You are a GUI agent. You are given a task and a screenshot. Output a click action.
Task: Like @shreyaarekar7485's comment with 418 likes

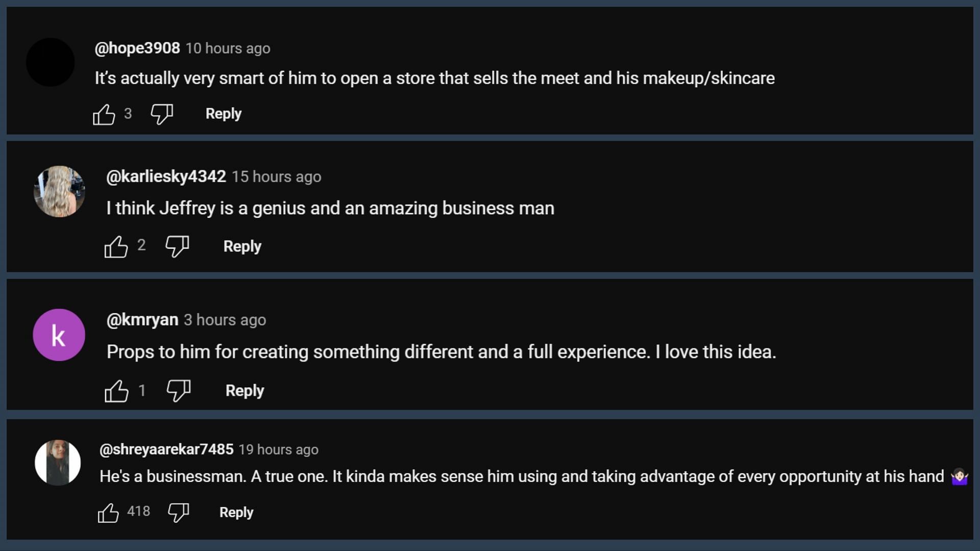coord(108,513)
